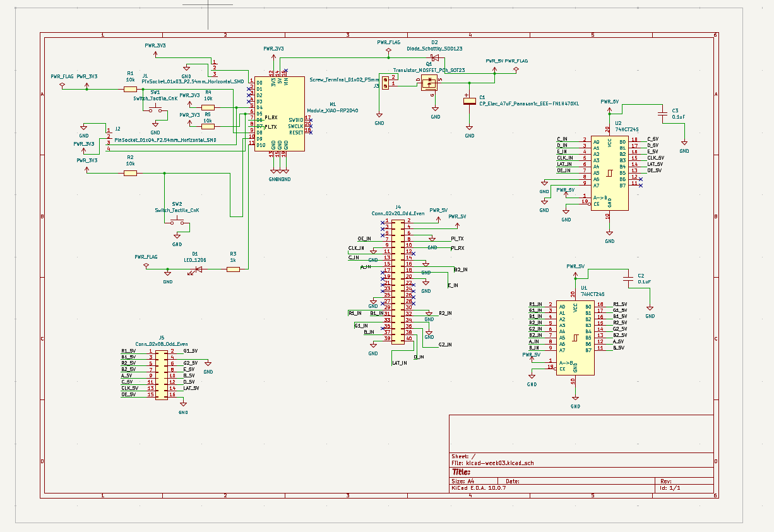Click the R1_5V label on U1's output
Viewport: 774px width, 532px height.
pyautogui.click(x=619, y=304)
